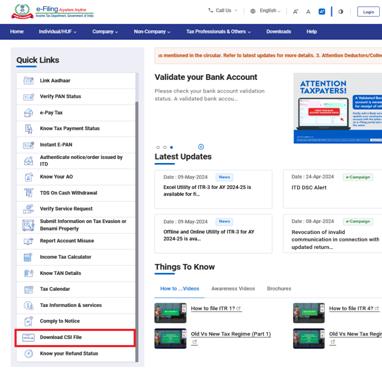Image resolution: width=382 pixels, height=369 pixels.
Task: Click the default font size A icon
Action: [x=308, y=12]
